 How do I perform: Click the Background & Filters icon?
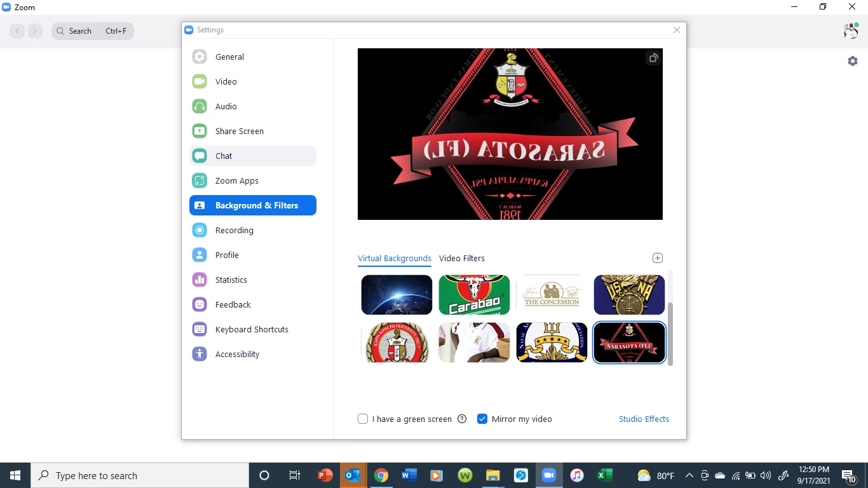(x=200, y=205)
